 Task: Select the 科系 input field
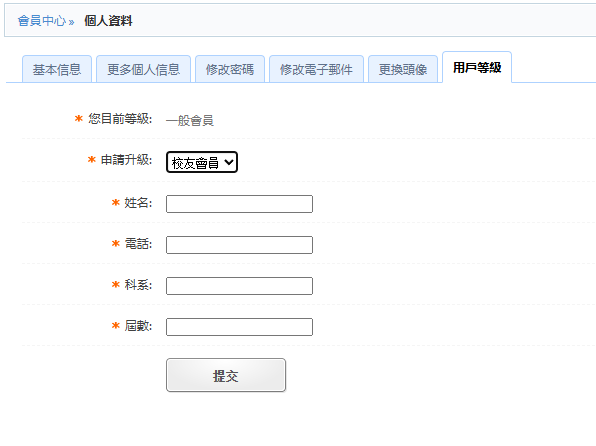pos(239,286)
